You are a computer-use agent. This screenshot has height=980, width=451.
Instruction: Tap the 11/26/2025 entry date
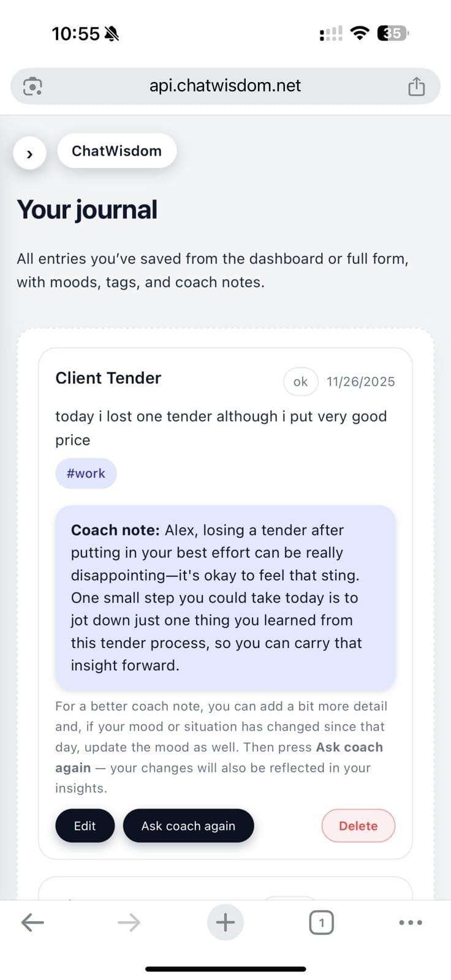[360, 382]
